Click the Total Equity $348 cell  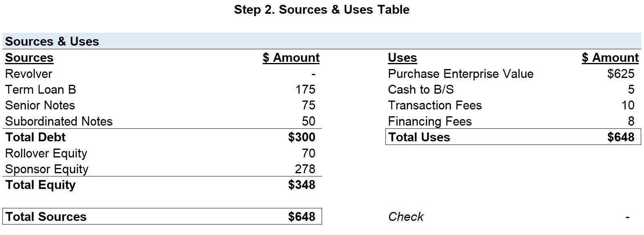302,185
